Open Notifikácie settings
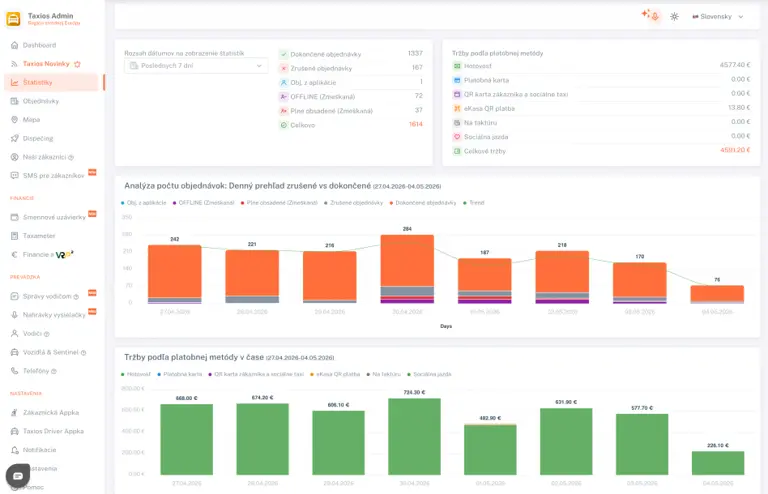 coord(39,449)
